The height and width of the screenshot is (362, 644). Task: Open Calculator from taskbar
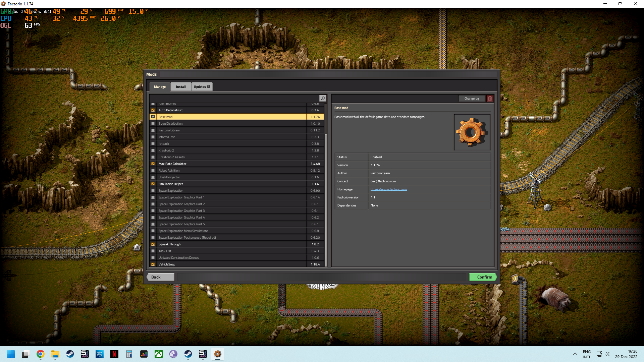129,354
